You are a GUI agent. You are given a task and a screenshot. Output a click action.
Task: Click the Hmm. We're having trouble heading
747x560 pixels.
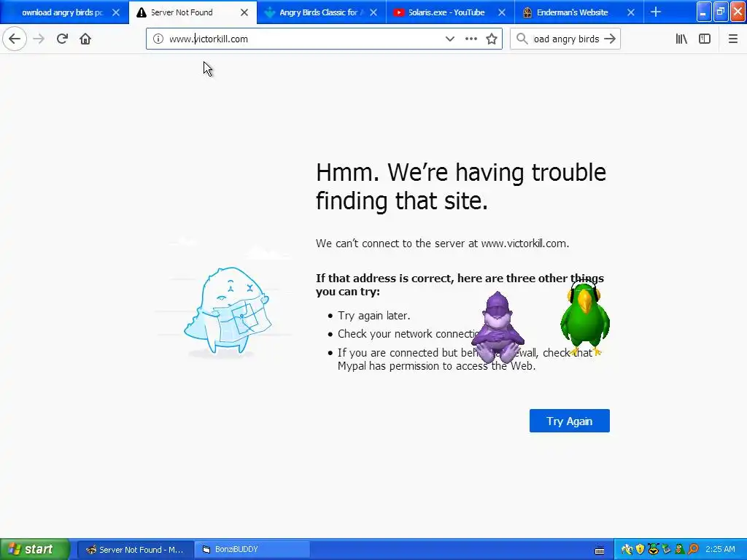click(x=461, y=186)
